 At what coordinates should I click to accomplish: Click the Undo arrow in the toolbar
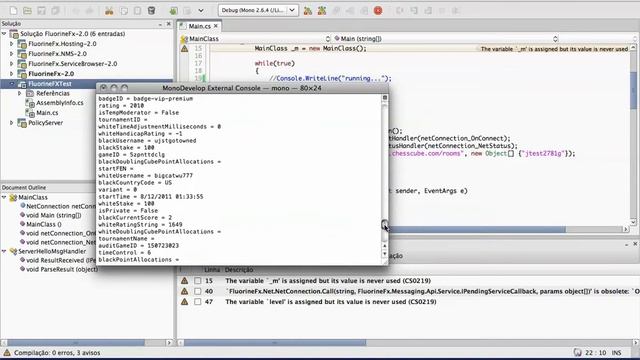point(76,11)
